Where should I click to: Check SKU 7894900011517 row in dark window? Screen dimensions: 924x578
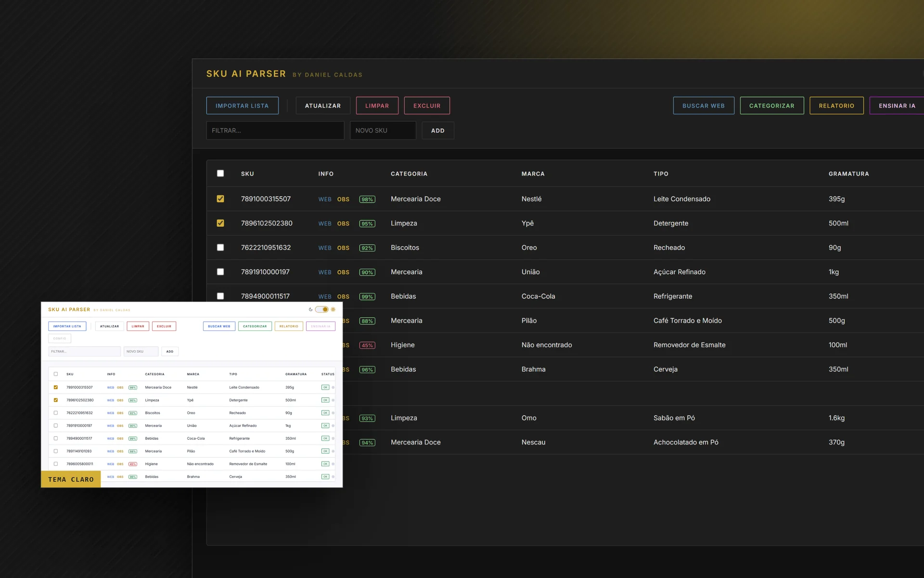tap(220, 296)
